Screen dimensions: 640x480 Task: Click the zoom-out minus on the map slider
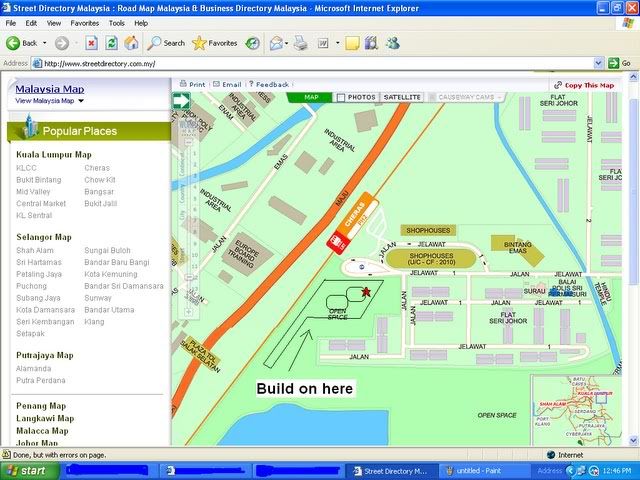click(189, 142)
